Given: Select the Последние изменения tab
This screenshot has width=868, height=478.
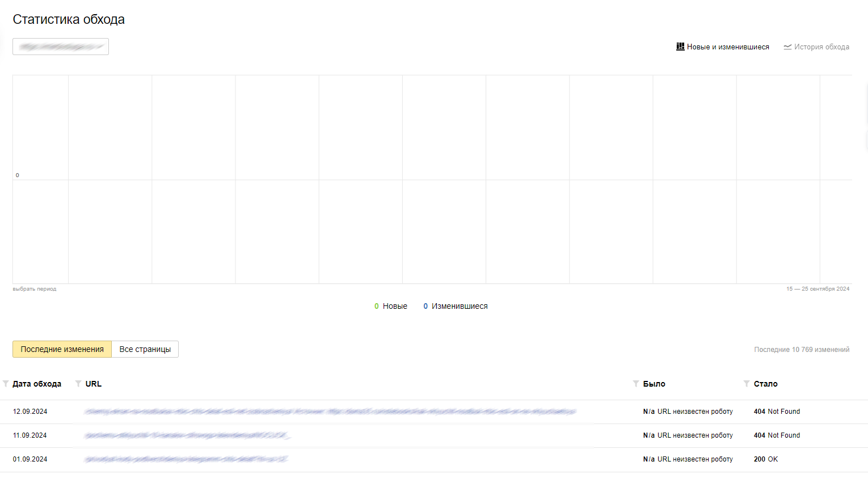Looking at the screenshot, I should (62, 349).
